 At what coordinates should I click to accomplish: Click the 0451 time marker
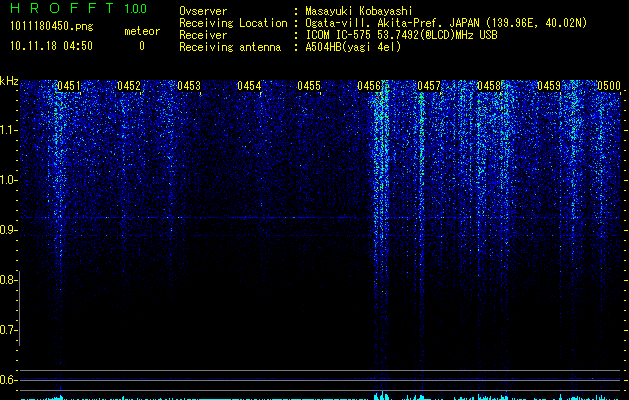coord(69,86)
